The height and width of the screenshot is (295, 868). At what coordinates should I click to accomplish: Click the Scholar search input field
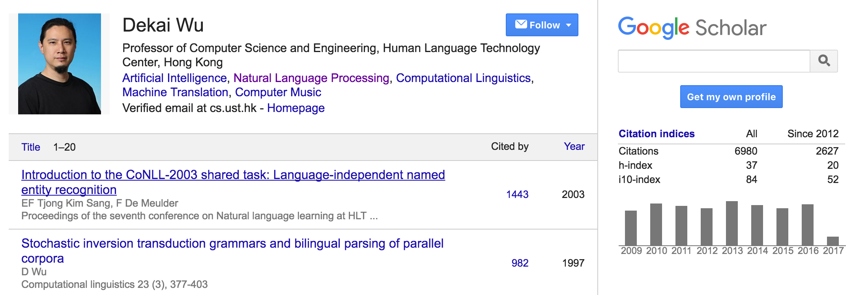tap(713, 61)
